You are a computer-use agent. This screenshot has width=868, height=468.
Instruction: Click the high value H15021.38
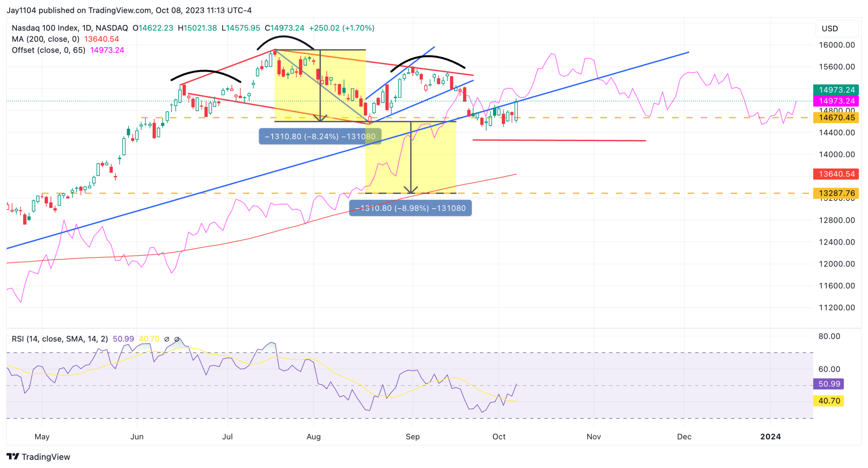coord(197,28)
